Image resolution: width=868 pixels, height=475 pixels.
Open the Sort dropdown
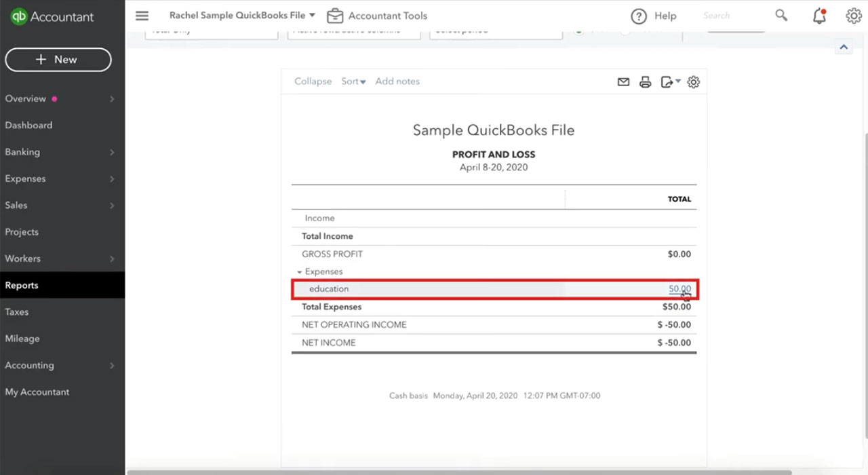[353, 81]
